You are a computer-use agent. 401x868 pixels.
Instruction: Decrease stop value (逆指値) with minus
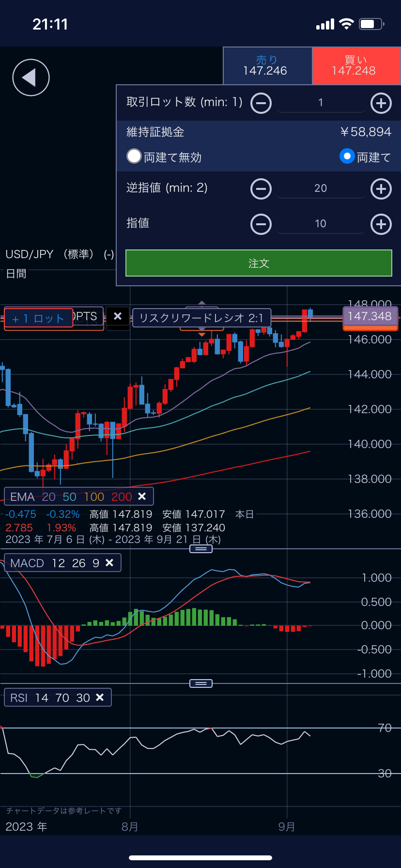261,188
